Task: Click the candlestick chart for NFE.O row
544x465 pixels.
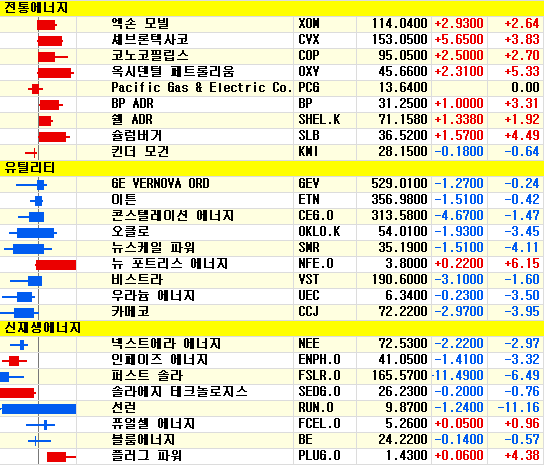Action: [x=56, y=265]
